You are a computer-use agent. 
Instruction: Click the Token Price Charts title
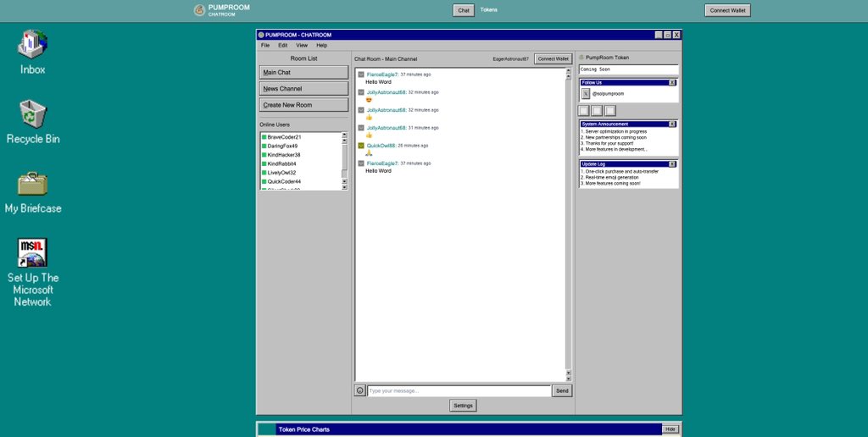[304, 429]
